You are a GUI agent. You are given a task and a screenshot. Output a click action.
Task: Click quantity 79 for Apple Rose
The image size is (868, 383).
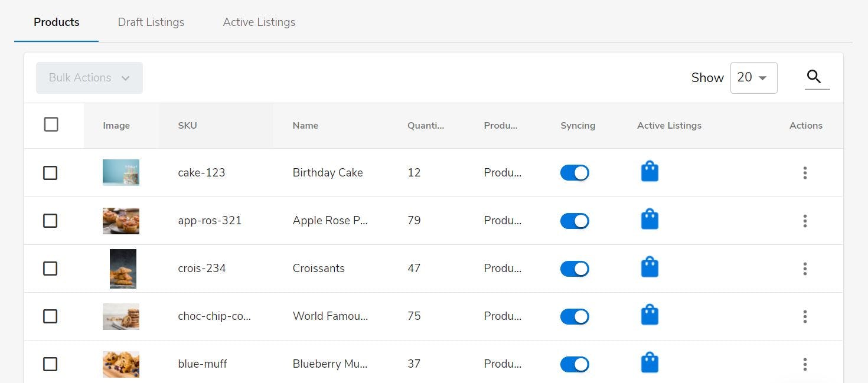pos(414,221)
